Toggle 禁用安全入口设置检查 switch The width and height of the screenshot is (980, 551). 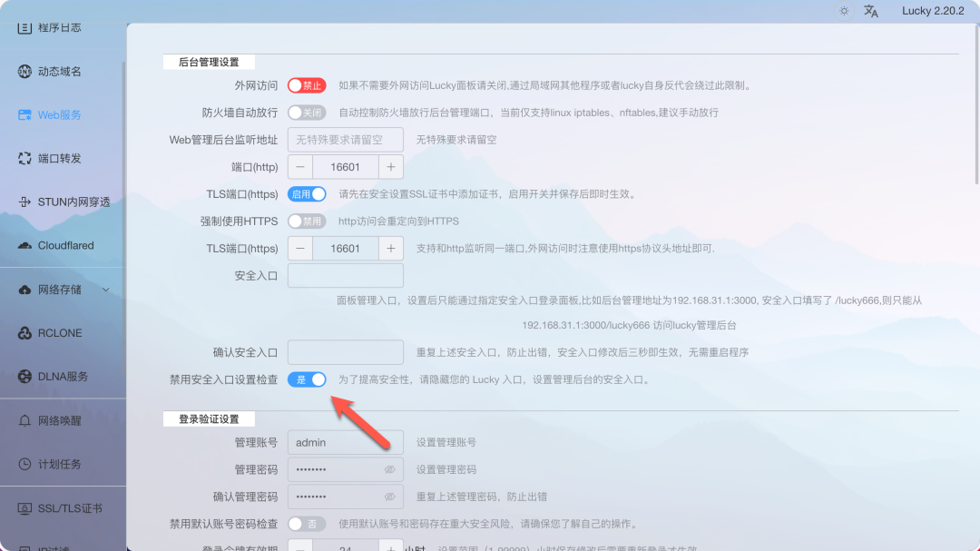[x=307, y=379]
